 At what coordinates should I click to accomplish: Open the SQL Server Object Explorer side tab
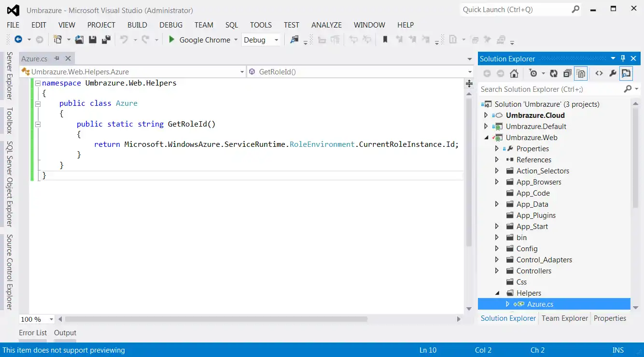pyautogui.click(x=9, y=184)
